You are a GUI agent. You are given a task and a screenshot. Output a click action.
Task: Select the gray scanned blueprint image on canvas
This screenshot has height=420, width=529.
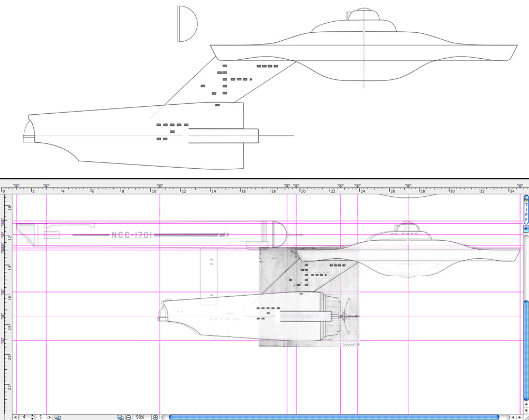pyautogui.click(x=309, y=297)
